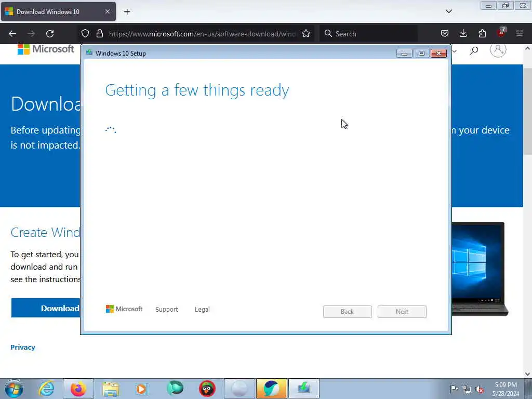Expand the list all tabs chevron
The width and height of the screenshot is (532, 399).
448,11
